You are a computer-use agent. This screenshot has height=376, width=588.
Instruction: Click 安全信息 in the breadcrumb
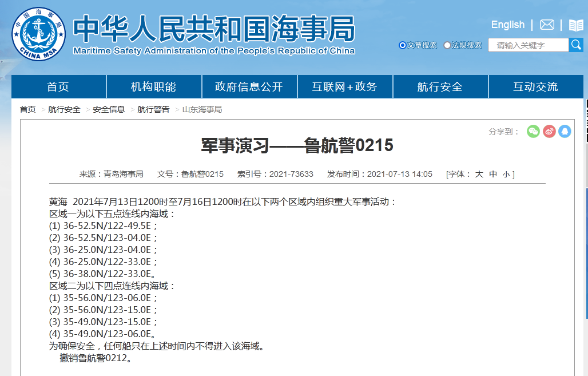tap(109, 109)
